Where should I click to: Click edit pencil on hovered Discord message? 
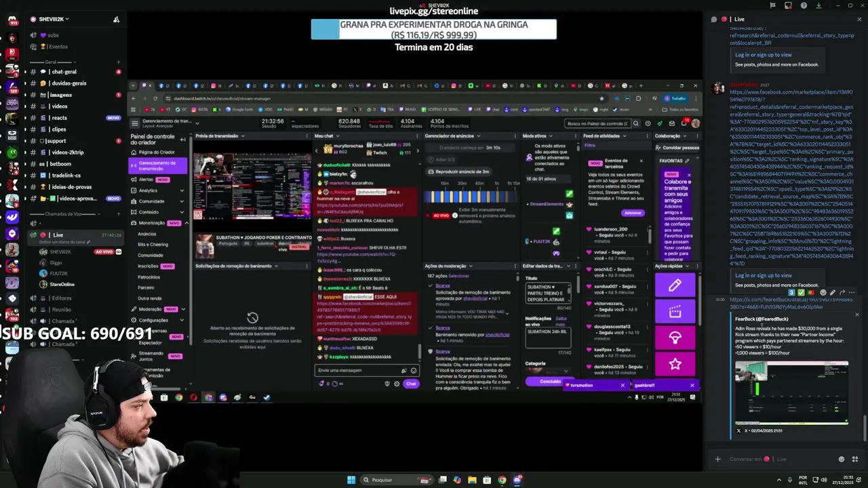pyautogui.click(x=833, y=293)
